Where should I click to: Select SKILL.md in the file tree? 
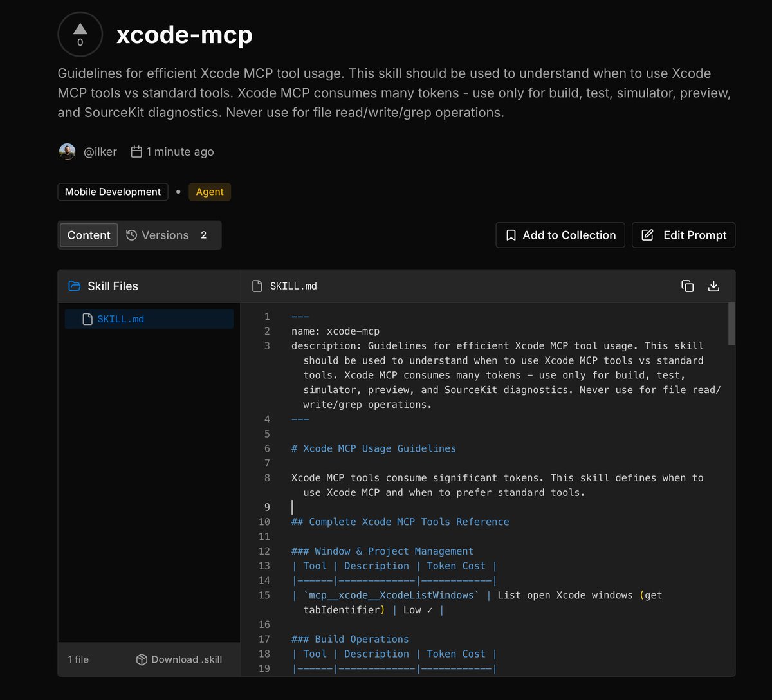pyautogui.click(x=149, y=319)
